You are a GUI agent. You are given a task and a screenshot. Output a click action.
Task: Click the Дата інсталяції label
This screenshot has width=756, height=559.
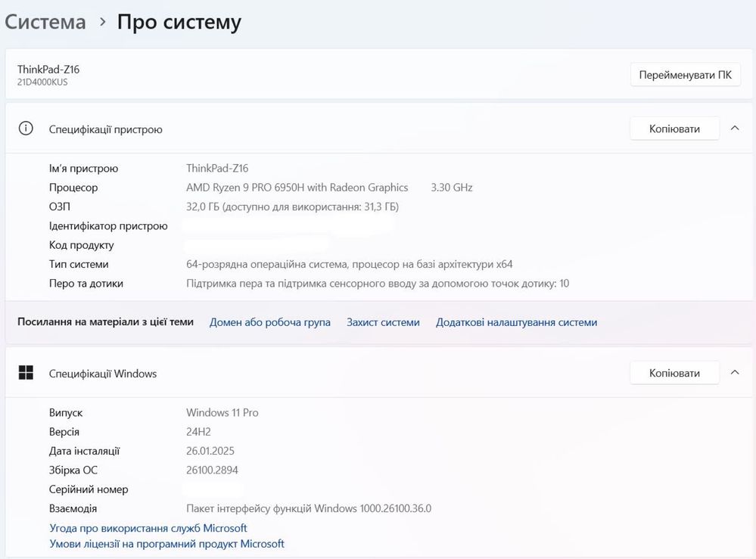coord(84,451)
